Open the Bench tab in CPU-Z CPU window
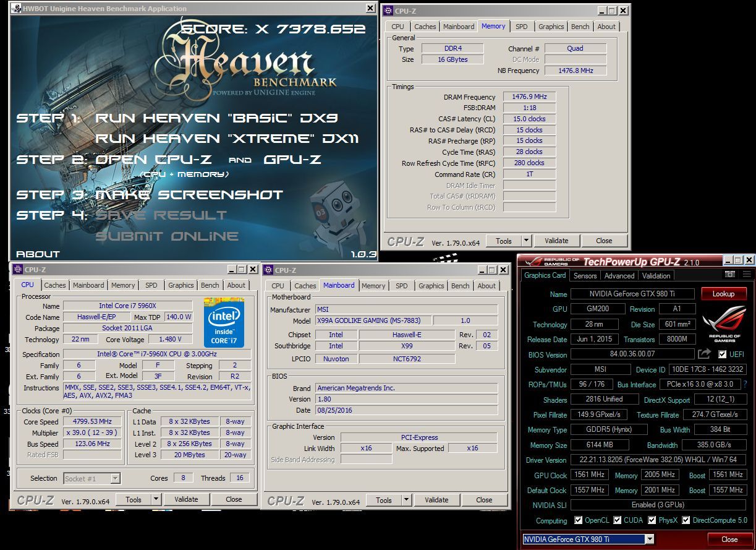Image resolution: width=756 pixels, height=550 pixels. 210,285
